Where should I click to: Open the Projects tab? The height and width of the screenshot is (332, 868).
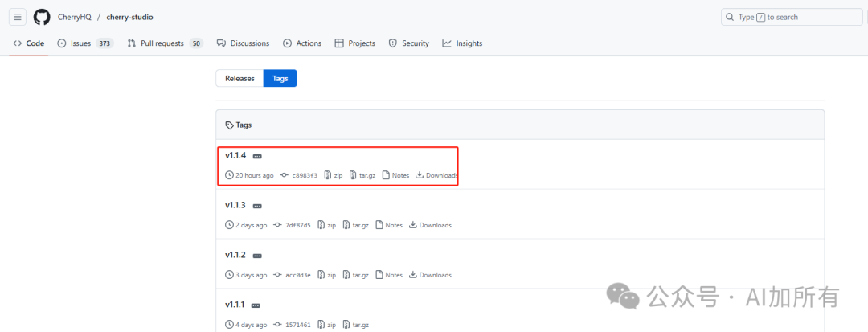click(x=355, y=43)
